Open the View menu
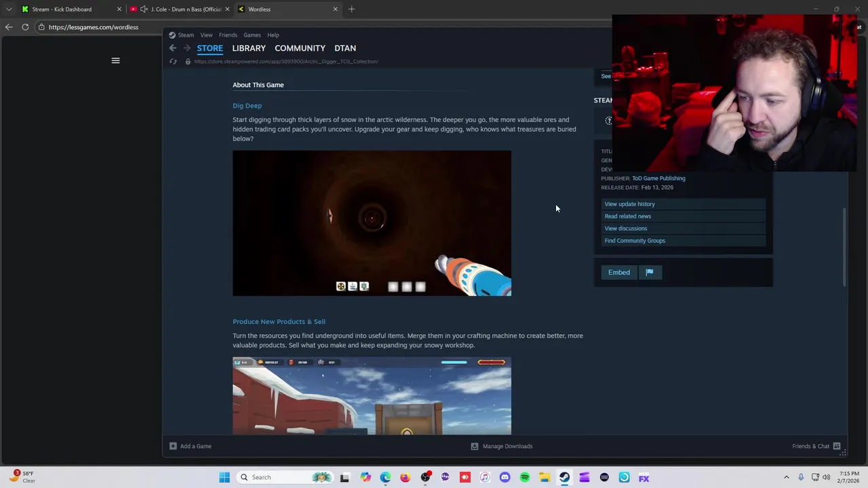The width and height of the screenshot is (868, 488). [x=206, y=35]
